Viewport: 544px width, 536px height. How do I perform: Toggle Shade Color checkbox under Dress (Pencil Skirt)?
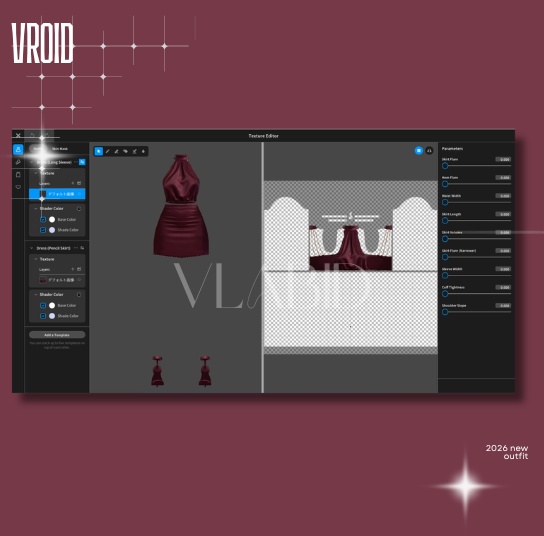tap(43, 316)
